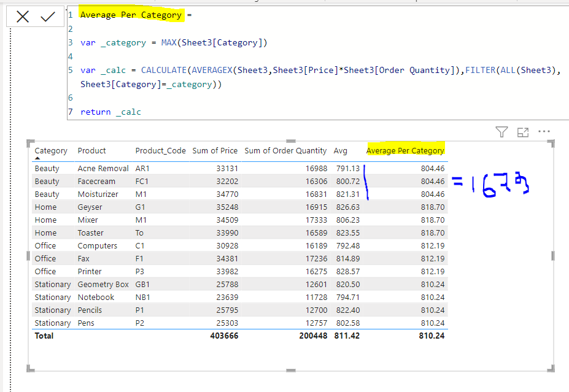Image resolution: width=569 pixels, height=392 pixels.
Task: Click product code 'P2'
Action: 140,323
